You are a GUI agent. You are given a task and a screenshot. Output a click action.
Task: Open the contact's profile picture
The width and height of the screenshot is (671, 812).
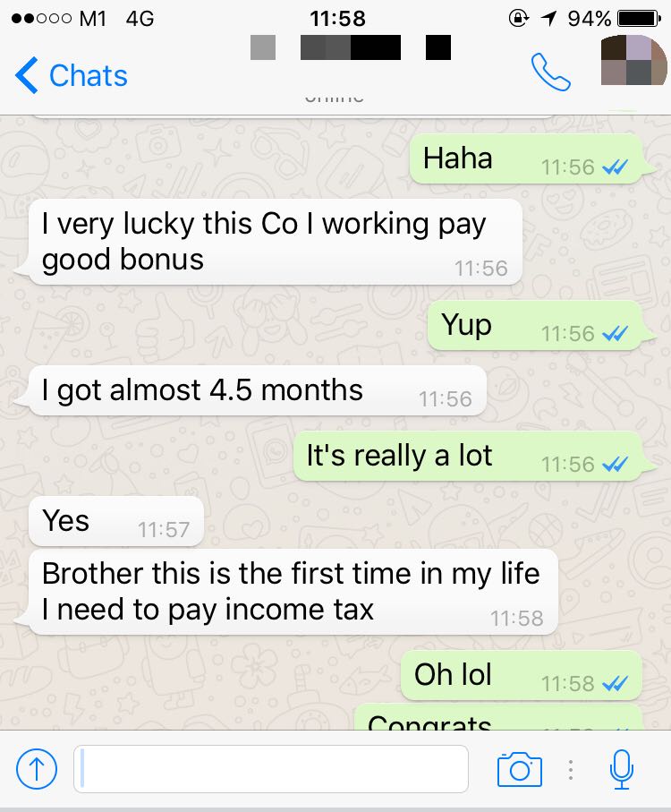click(x=634, y=60)
